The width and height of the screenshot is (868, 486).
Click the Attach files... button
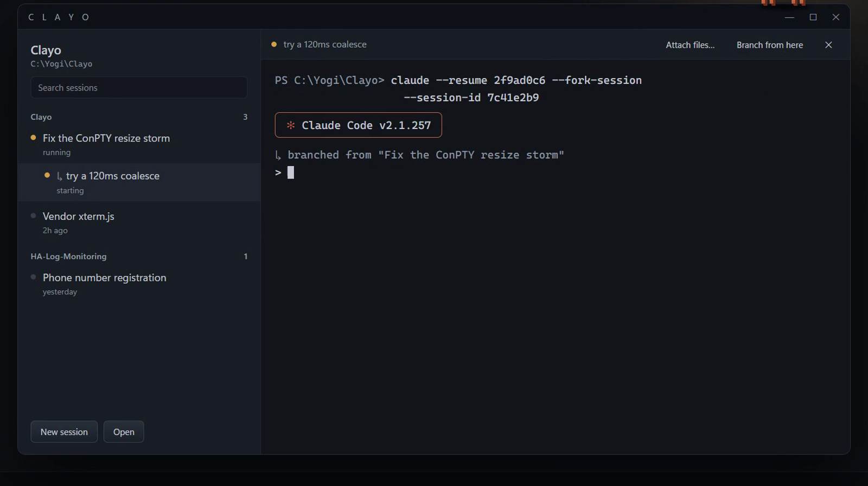pos(690,45)
